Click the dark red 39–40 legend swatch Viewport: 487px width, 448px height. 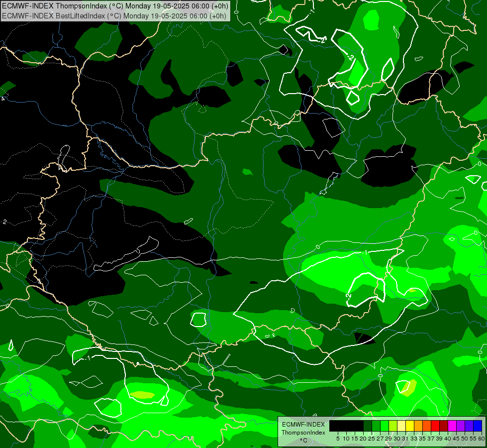click(444, 426)
